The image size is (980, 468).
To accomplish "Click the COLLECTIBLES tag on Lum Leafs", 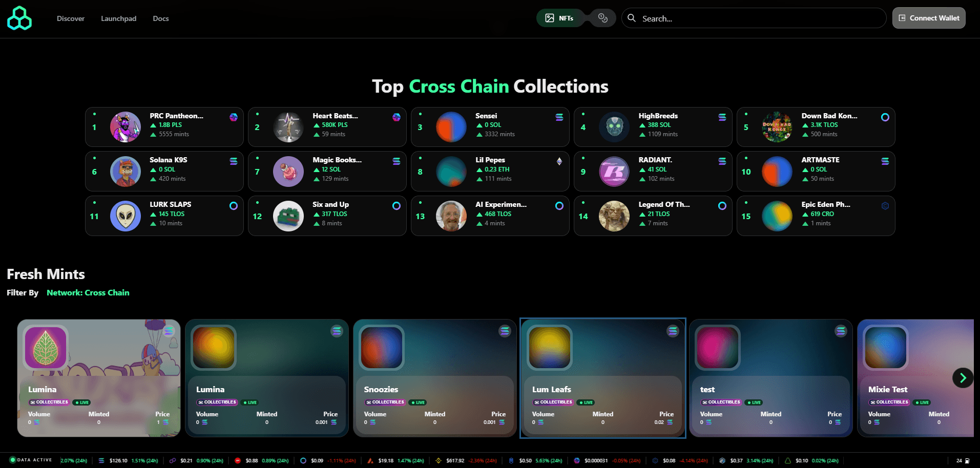I will [553, 402].
